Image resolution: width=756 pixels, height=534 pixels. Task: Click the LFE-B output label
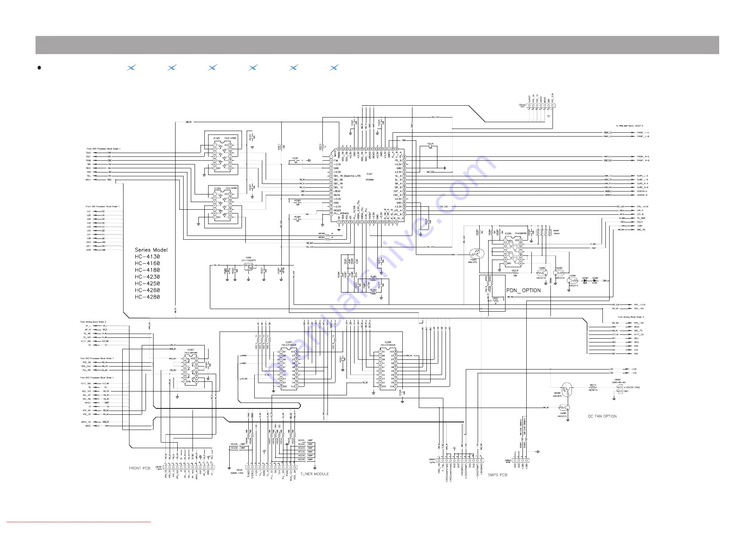(x=640, y=214)
